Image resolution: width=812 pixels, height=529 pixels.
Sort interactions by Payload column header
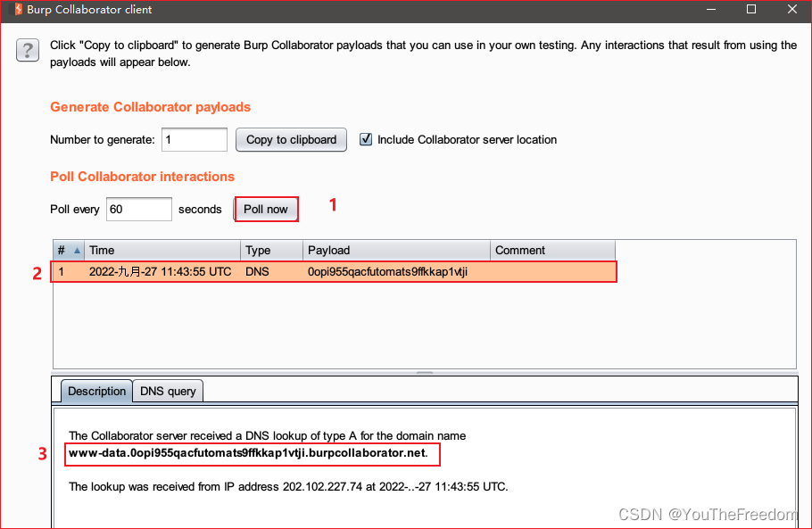coord(397,251)
